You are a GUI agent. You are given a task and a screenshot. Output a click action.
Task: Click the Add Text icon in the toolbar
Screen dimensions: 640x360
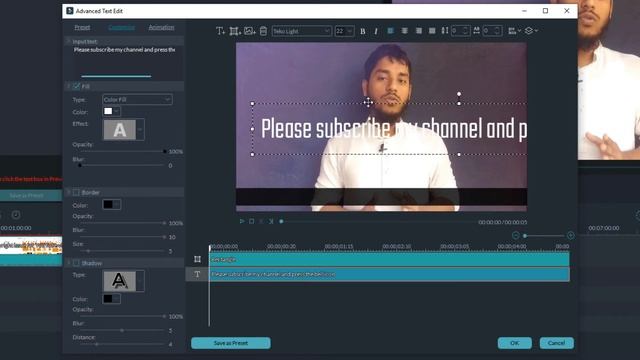[x=220, y=31]
